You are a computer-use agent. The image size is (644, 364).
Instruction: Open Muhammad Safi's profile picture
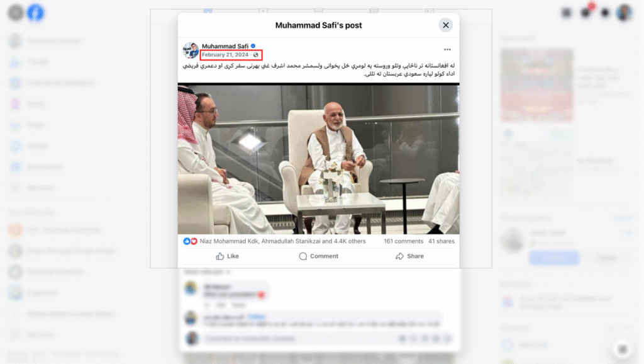coord(191,50)
